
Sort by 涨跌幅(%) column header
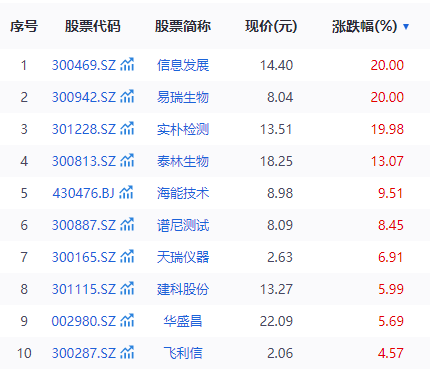pos(365,26)
